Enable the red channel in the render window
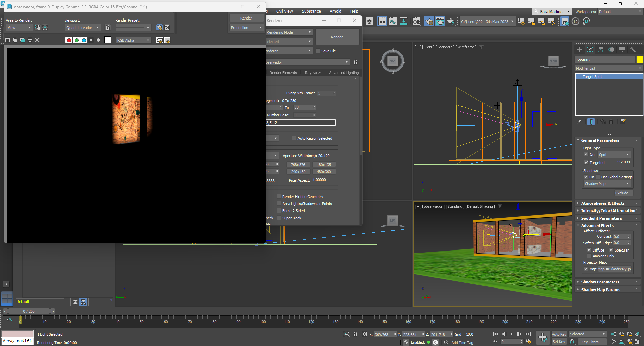The image size is (644, 346). [69, 40]
